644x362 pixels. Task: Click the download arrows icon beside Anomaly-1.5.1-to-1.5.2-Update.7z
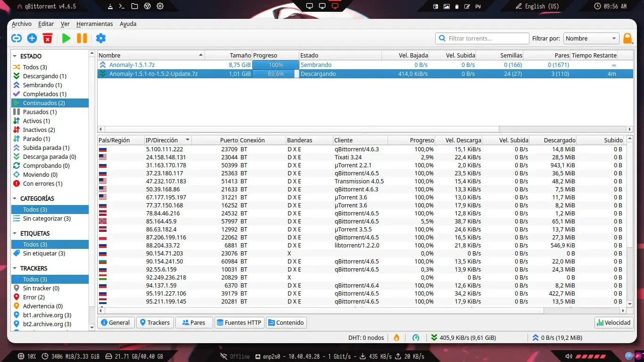click(x=103, y=74)
